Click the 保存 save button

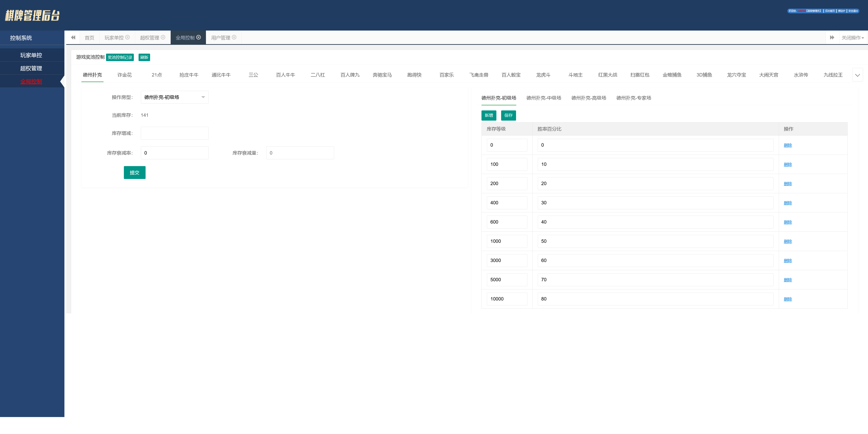[x=508, y=115]
